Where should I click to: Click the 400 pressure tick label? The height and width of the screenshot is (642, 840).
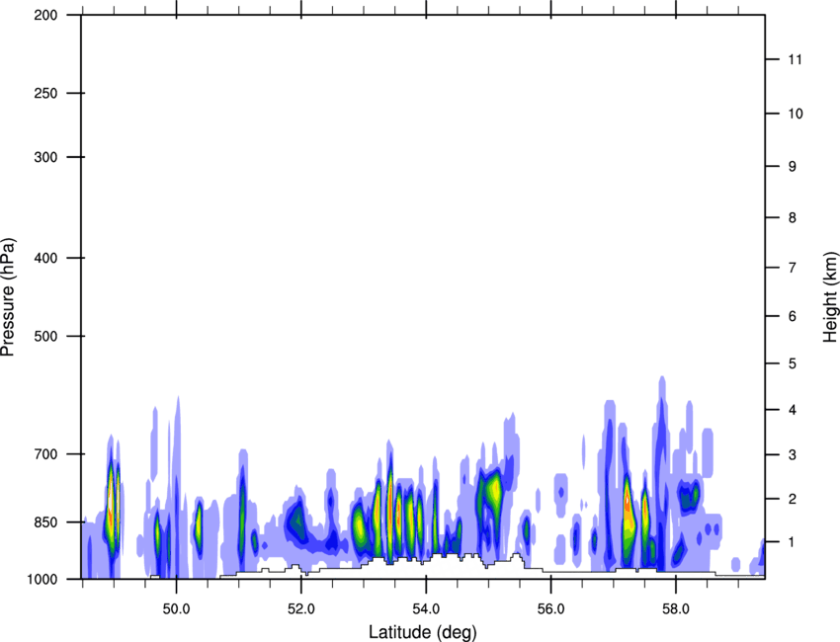pos(45,258)
